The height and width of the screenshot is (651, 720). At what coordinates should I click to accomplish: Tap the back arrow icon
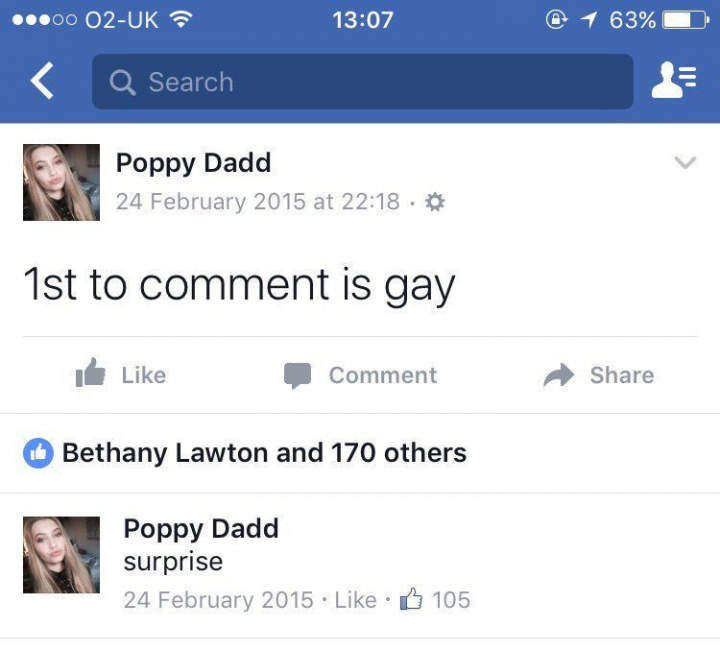click(42, 82)
